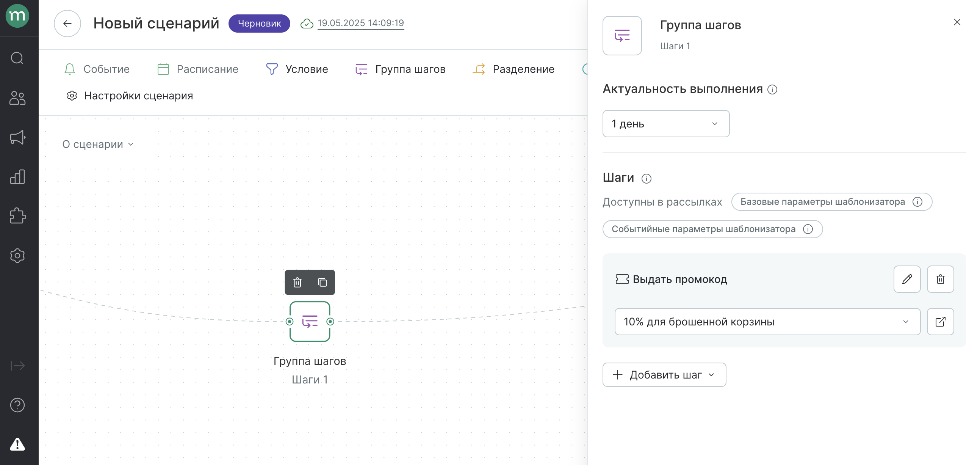Show info on Событийные параметры chip

[x=808, y=229]
